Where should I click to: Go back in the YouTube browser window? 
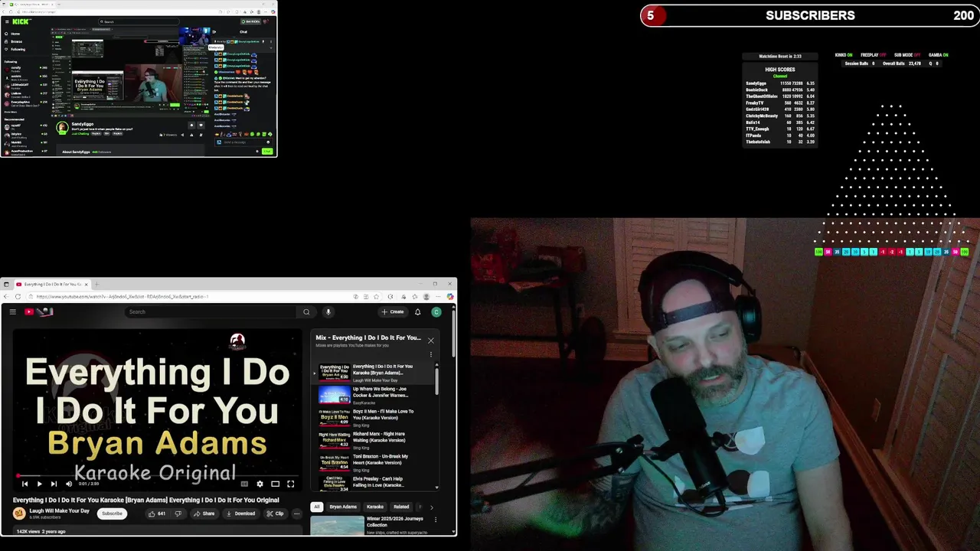(x=6, y=296)
